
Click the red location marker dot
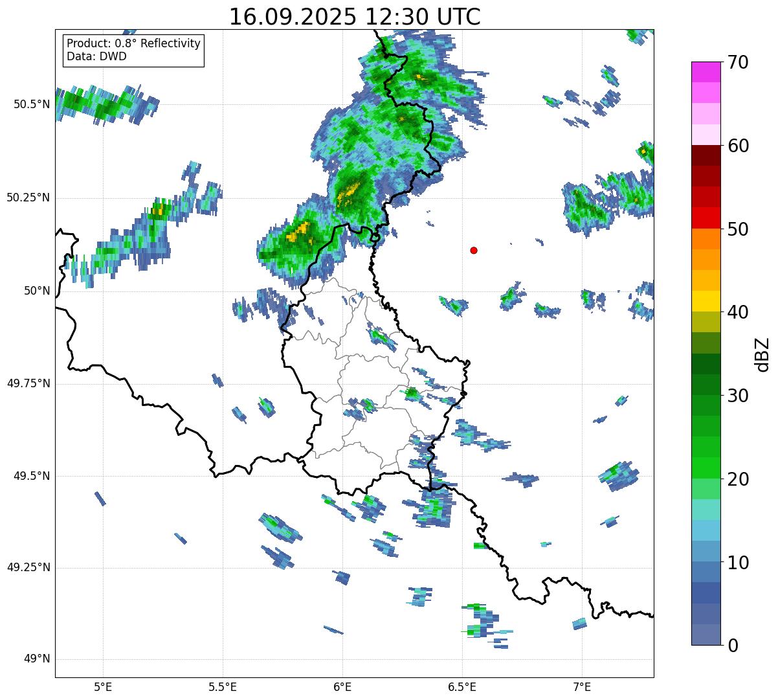[474, 250]
